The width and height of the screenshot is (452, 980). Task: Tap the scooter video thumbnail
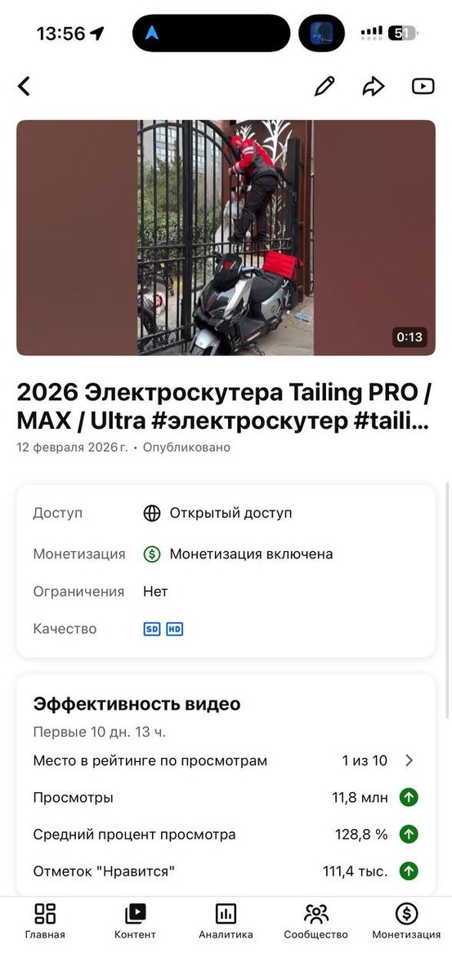click(226, 238)
